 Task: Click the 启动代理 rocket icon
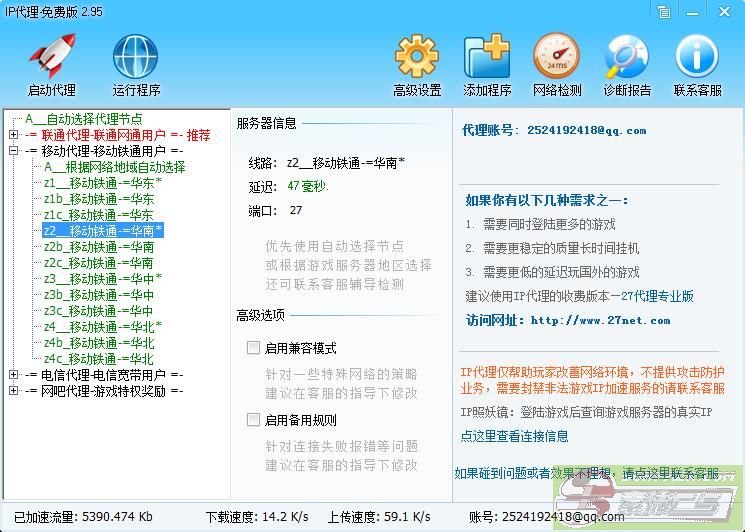[51, 57]
